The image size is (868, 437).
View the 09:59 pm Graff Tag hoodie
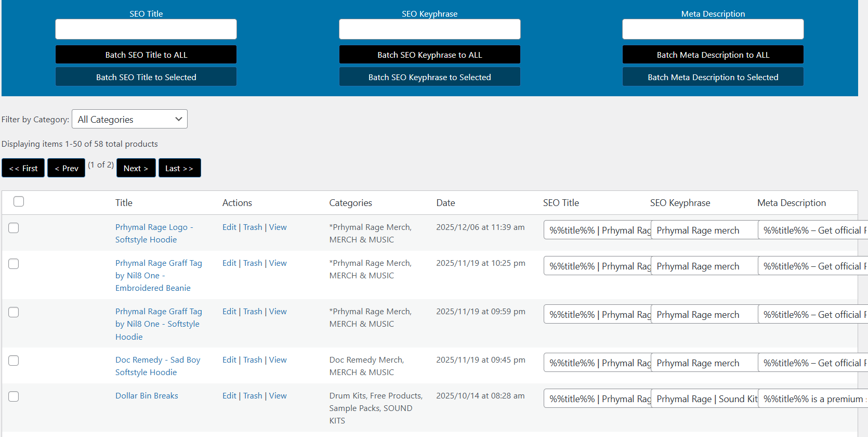point(278,312)
